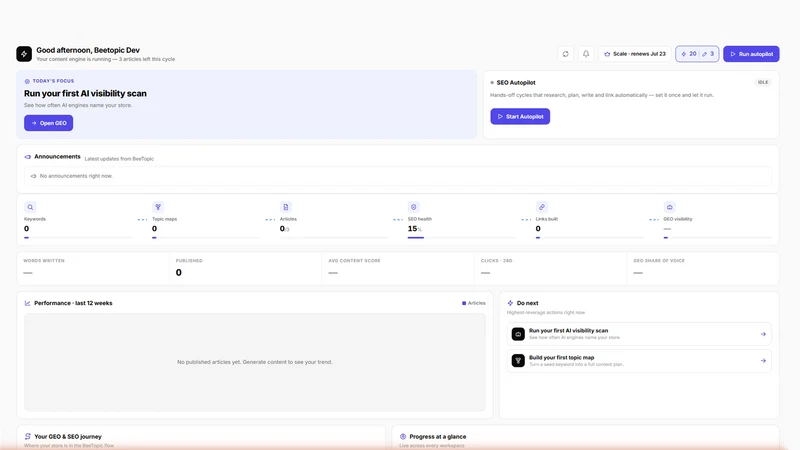Click the SEO health progress bar
The width and height of the screenshot is (800, 450).
462,238
